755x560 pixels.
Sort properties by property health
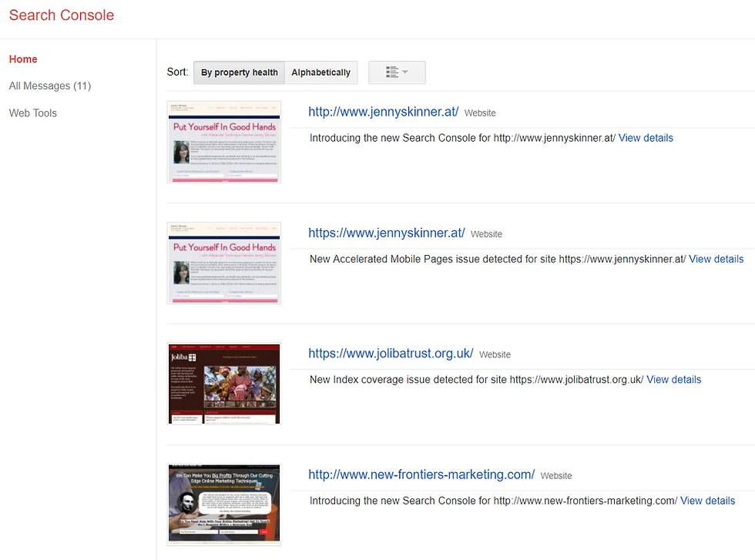[x=240, y=72]
